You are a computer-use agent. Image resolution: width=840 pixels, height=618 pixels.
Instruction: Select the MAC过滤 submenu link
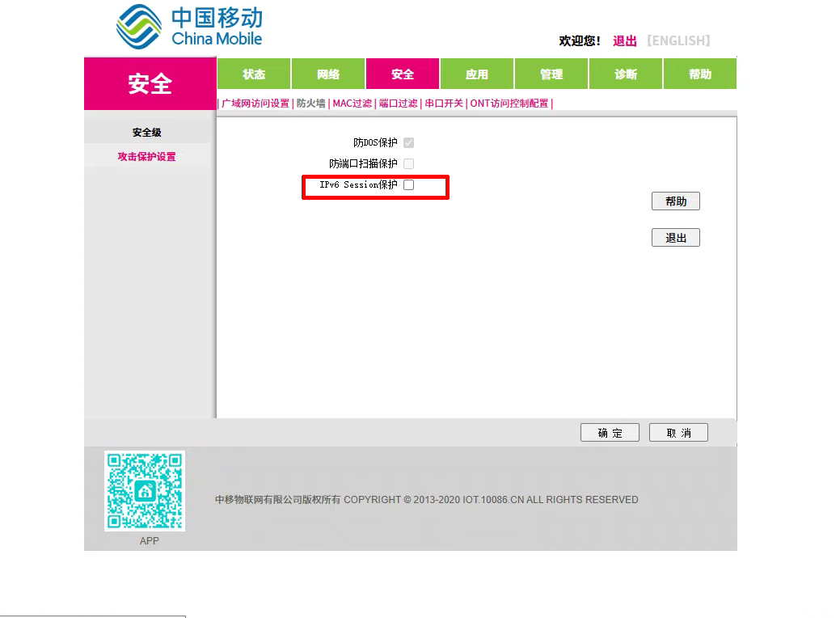352,104
